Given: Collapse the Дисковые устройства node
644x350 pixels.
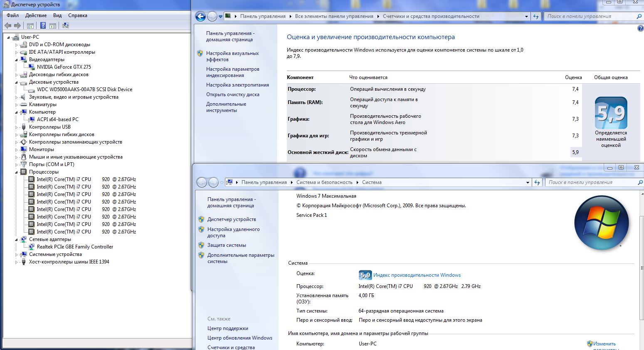Looking at the screenshot, I should click(17, 82).
